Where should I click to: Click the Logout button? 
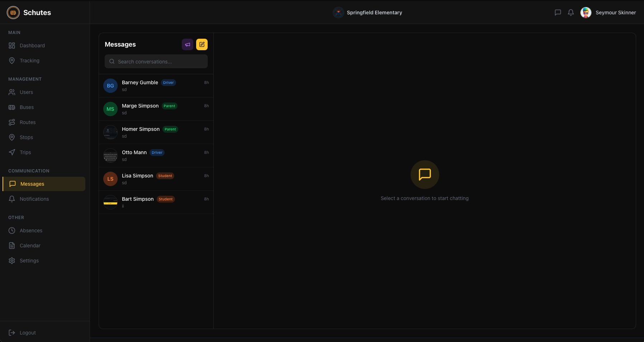point(28,333)
